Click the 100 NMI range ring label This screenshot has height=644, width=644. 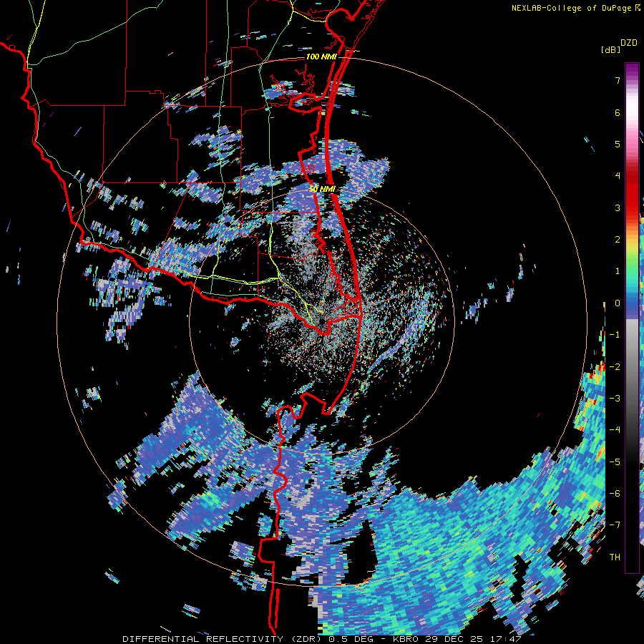[321, 57]
